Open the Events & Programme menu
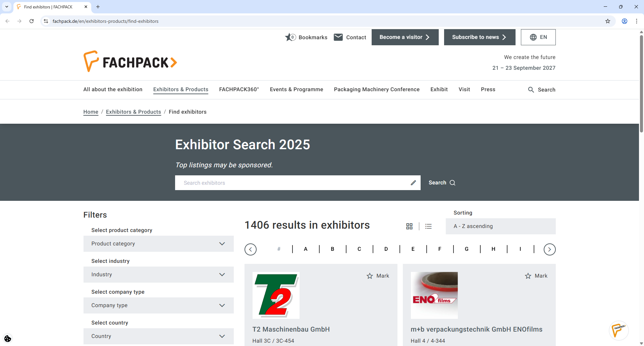 [x=297, y=90]
